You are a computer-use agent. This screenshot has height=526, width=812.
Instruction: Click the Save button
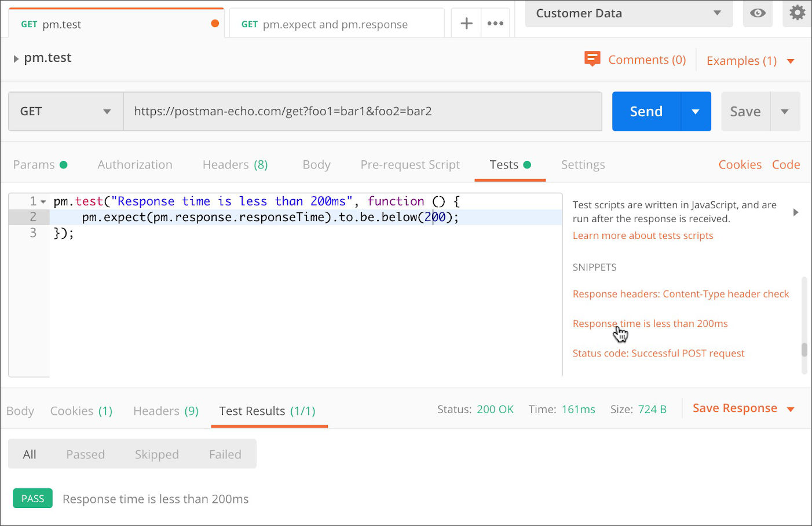coord(745,111)
